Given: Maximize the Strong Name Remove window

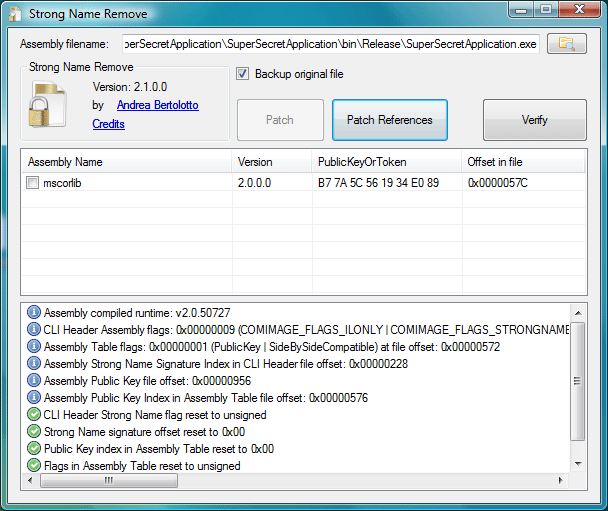Looking at the screenshot, I should click(546, 9).
